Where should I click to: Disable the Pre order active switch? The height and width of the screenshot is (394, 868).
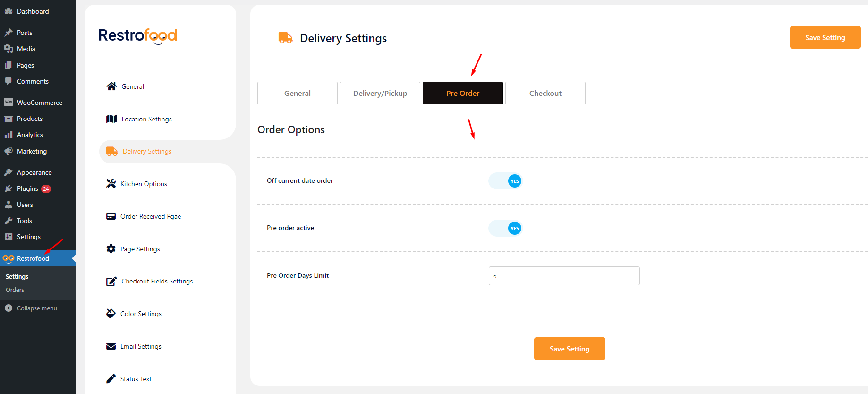[505, 228]
